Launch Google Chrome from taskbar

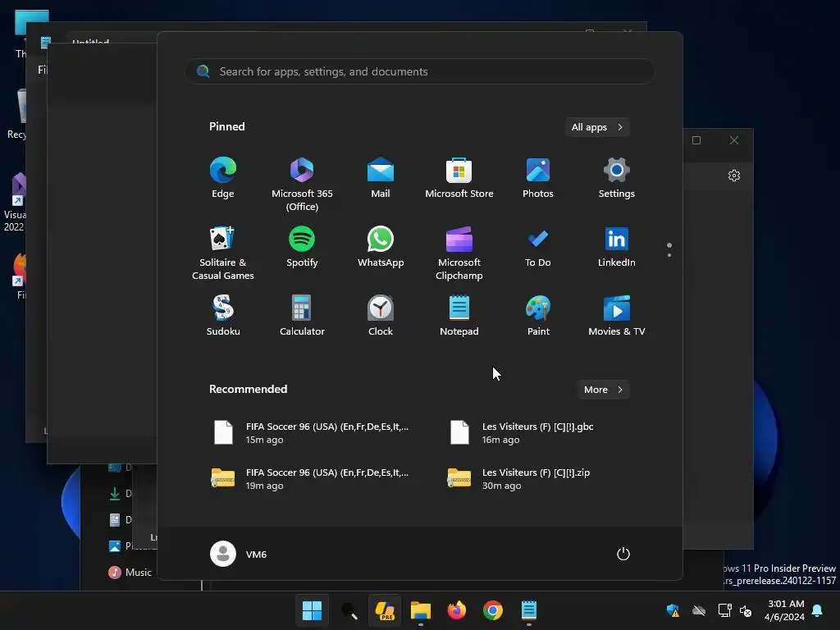[x=492, y=610]
